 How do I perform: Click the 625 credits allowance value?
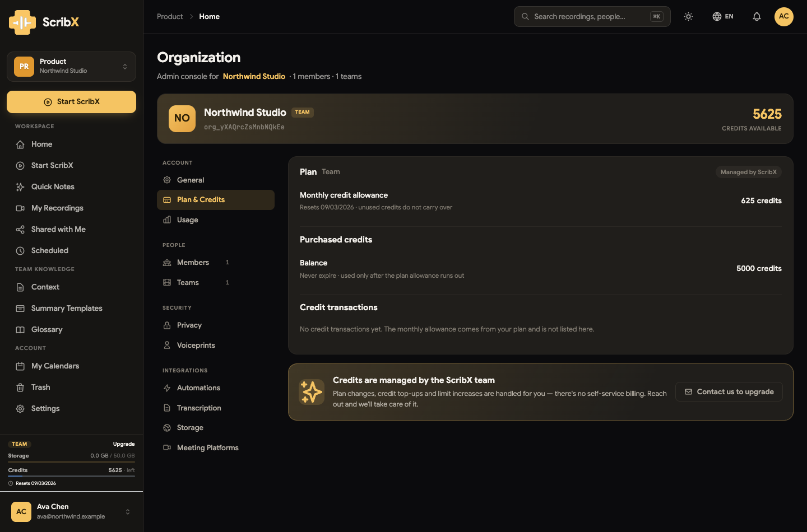(761, 201)
